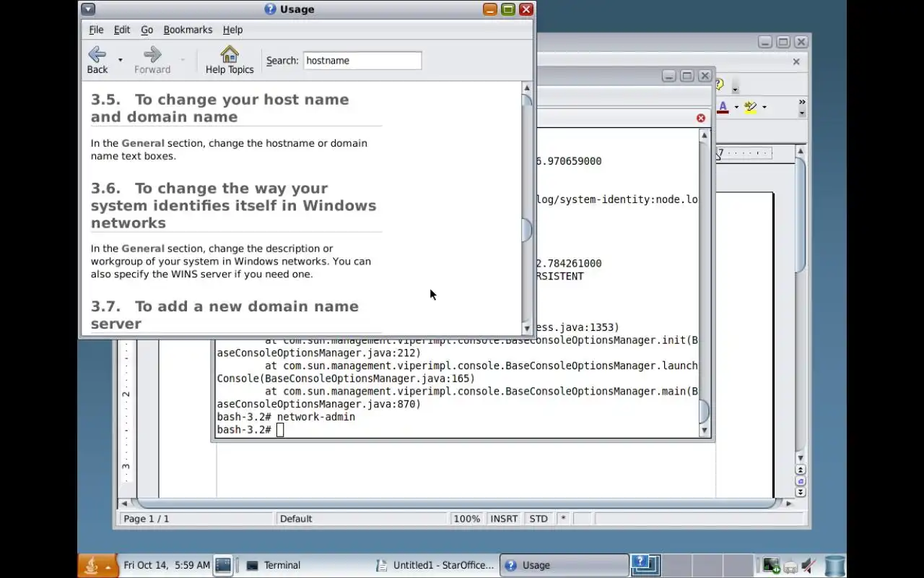Open the Help Topics home page

[230, 60]
